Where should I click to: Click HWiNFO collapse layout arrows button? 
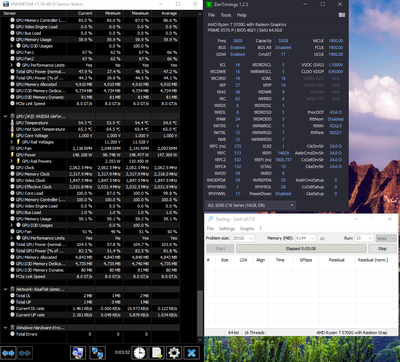25,353
